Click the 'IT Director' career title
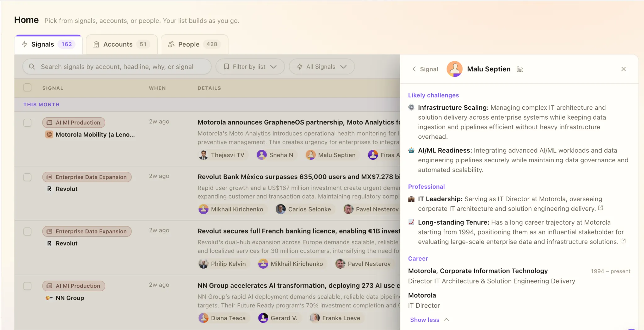The image size is (644, 330). (x=424, y=305)
